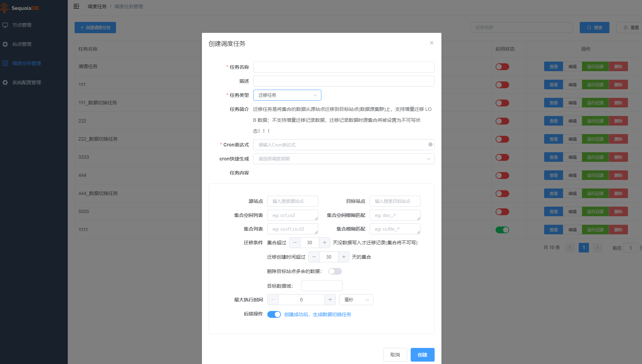Go to next page arrow in pagination
This screenshot has width=642, height=364.
598,247
